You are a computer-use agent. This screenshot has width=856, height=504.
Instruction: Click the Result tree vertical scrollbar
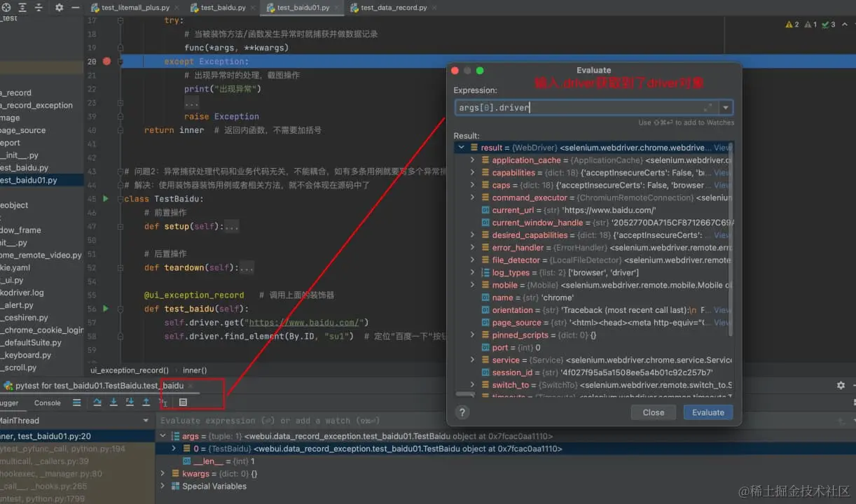click(731, 238)
